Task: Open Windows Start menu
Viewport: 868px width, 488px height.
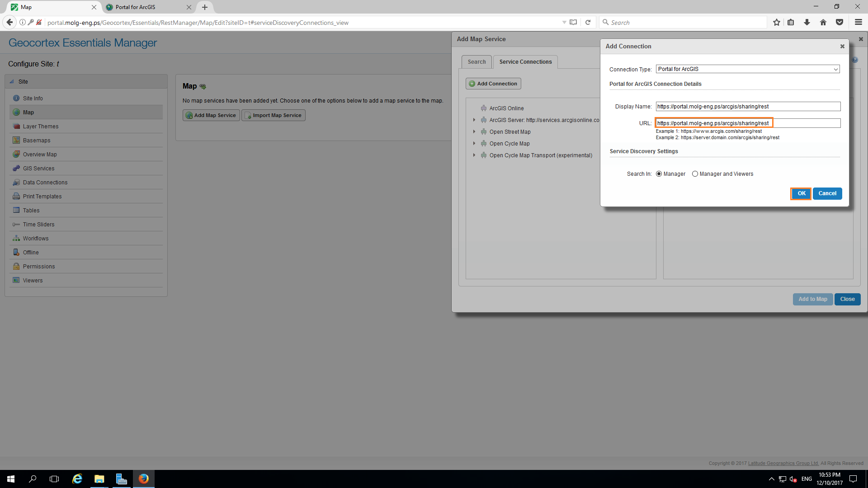Action: tap(11, 479)
